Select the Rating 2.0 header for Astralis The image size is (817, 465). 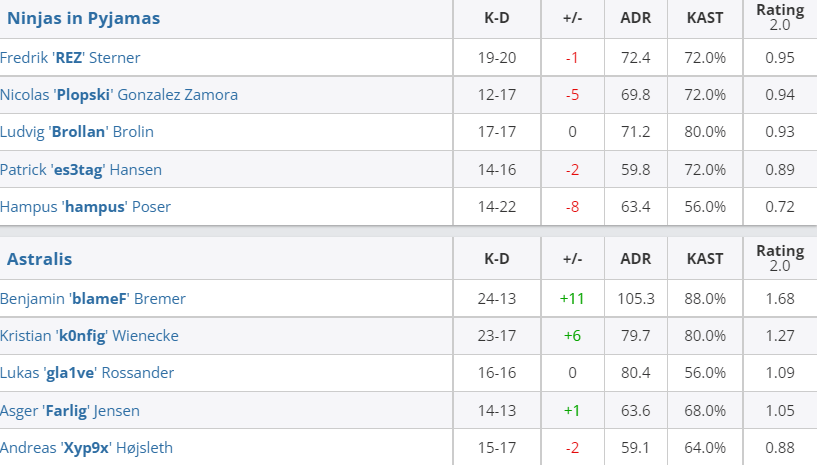780,258
